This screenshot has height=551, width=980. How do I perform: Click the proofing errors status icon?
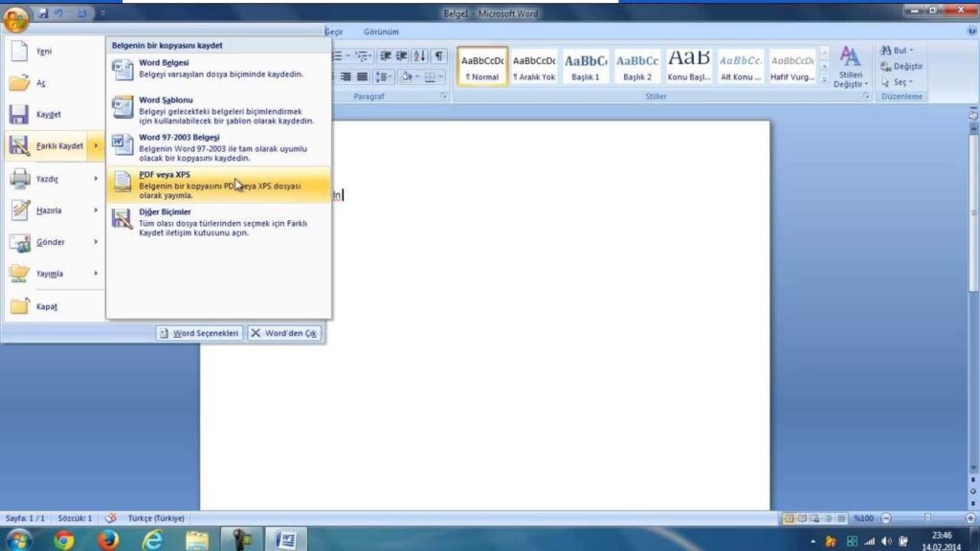pos(111,518)
